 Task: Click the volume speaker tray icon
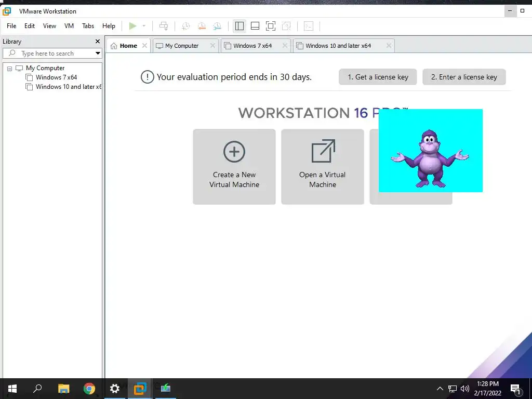(465, 389)
